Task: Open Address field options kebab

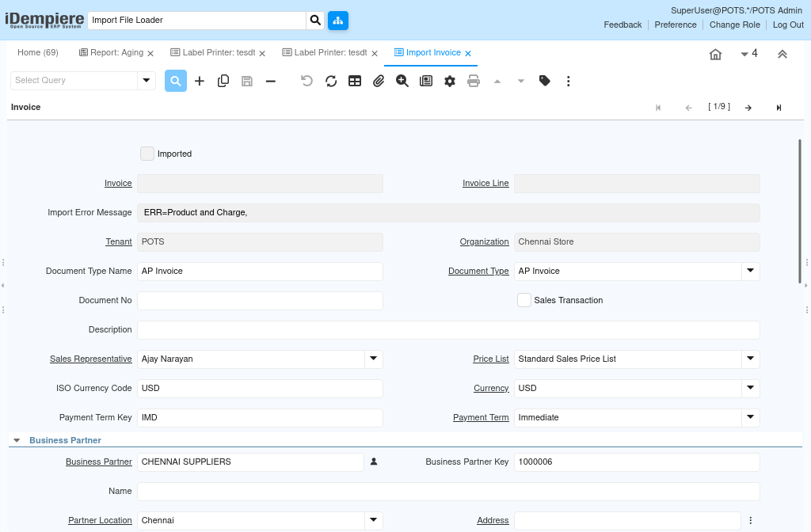Action: (x=751, y=521)
